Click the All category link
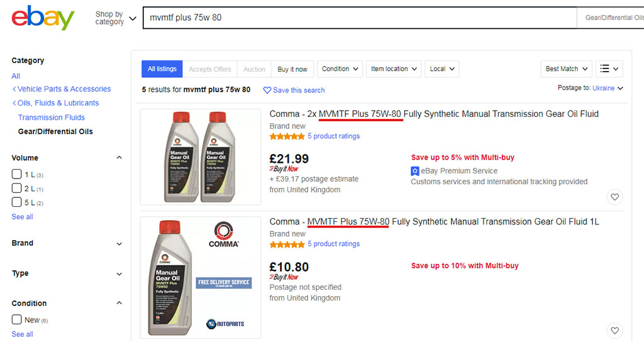644x342 pixels. click(x=16, y=76)
